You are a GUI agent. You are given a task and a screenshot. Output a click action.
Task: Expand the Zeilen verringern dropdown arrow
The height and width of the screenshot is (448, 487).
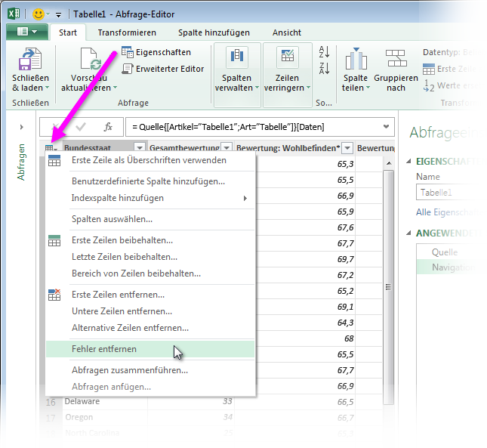pyautogui.click(x=308, y=88)
